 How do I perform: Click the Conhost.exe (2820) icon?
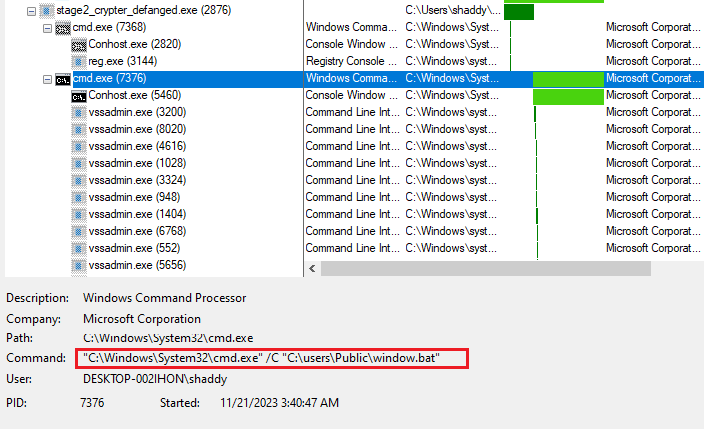pyautogui.click(x=79, y=45)
